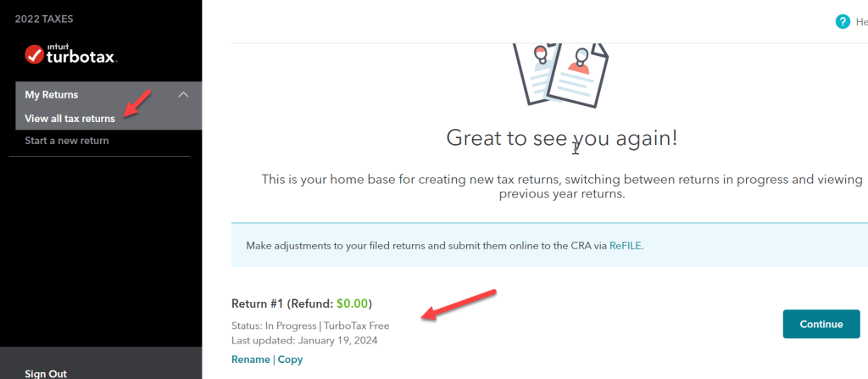Click the Great to see you again heading
The image size is (868, 379).
562,138
